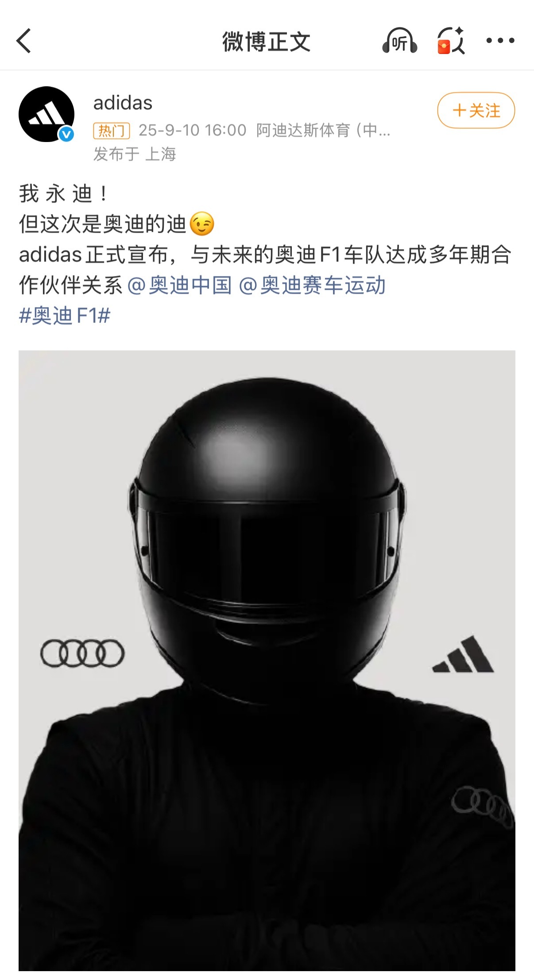Tap the 微博正文 page title
The height and width of the screenshot is (980, 534).
(267, 42)
